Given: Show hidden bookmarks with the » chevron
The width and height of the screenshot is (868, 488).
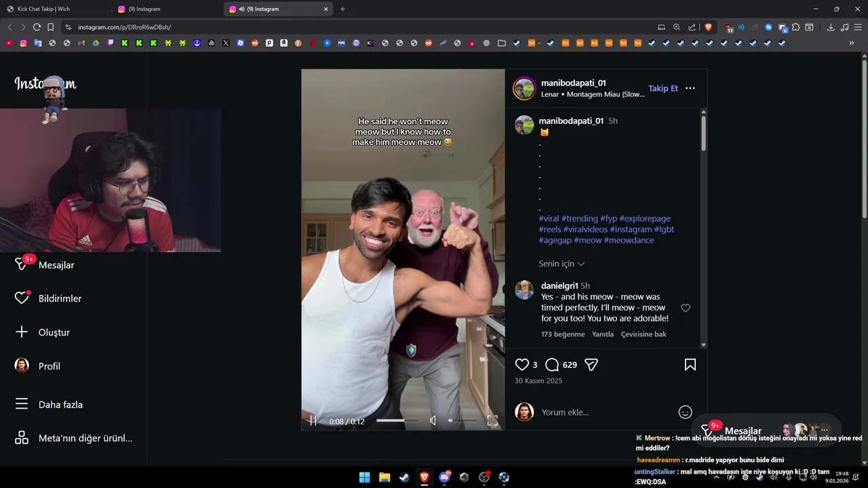Looking at the screenshot, I should click(x=852, y=43).
